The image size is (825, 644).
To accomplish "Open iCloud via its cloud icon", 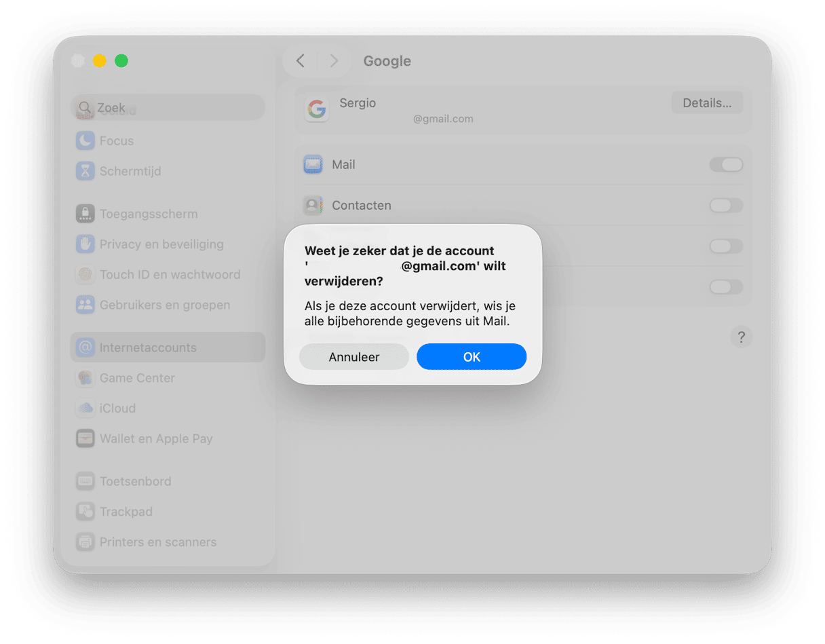I will pyautogui.click(x=85, y=408).
